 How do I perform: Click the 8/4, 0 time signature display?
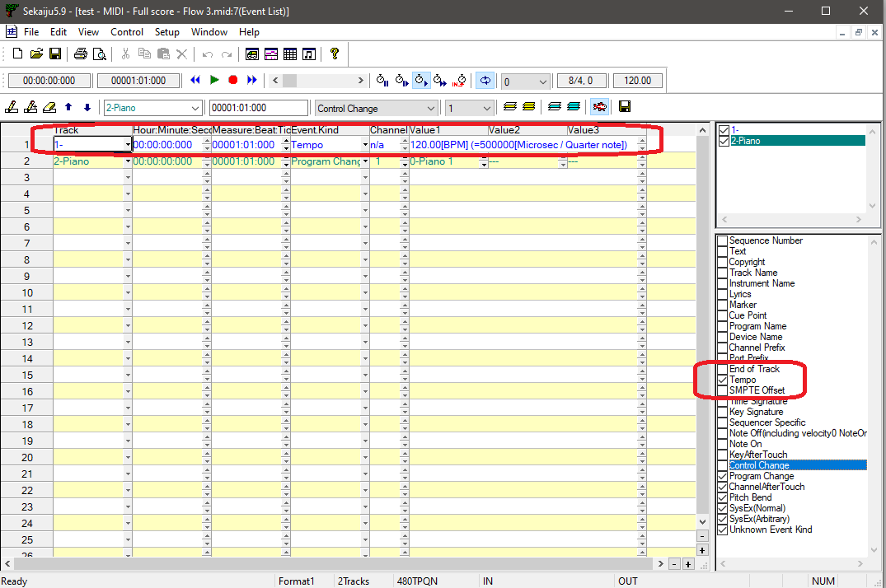pyautogui.click(x=581, y=80)
